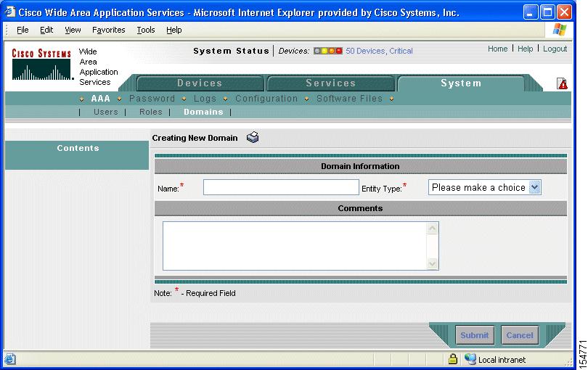Screen dimensions: 588x370
Task: Open the Edit menu
Action: pyautogui.click(x=46, y=30)
